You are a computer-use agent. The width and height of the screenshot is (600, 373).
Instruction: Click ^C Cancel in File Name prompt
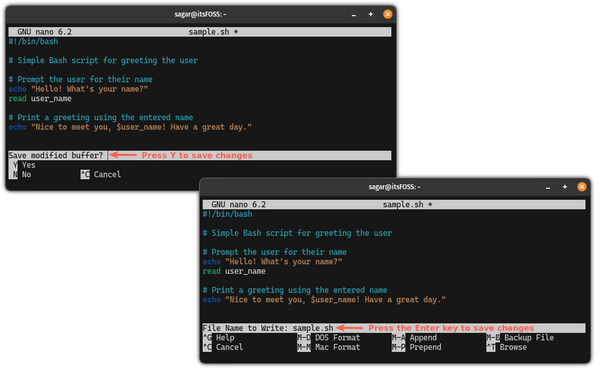pyautogui.click(x=223, y=348)
